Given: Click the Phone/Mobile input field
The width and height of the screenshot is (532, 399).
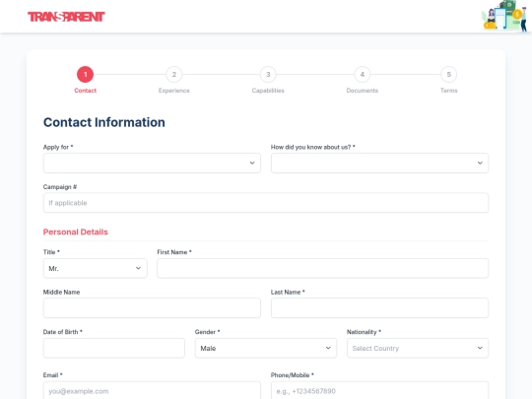Looking at the screenshot, I should [x=379, y=391].
